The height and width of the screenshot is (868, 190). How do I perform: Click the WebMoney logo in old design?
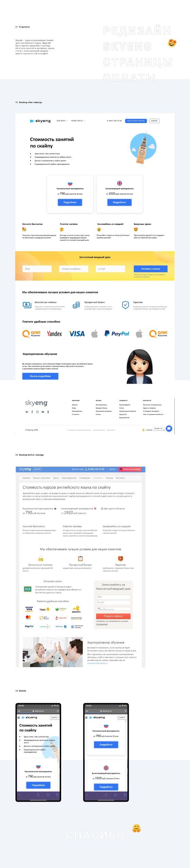[61, 626]
